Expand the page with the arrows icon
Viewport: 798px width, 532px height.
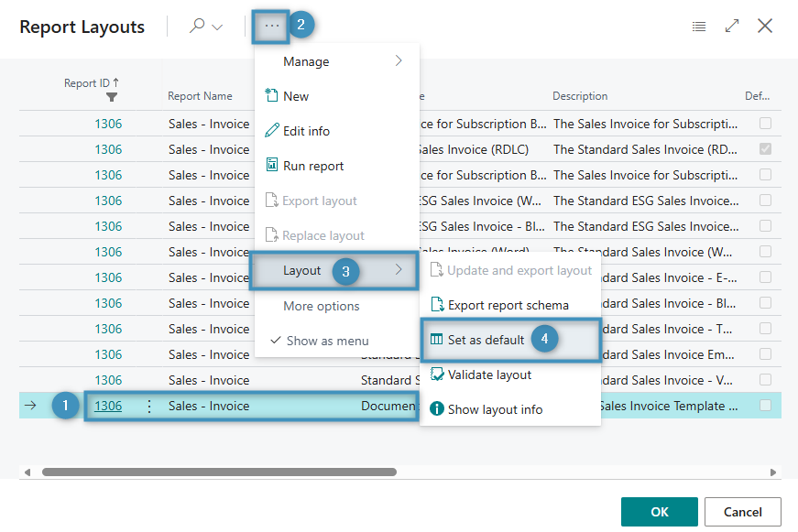click(731, 26)
